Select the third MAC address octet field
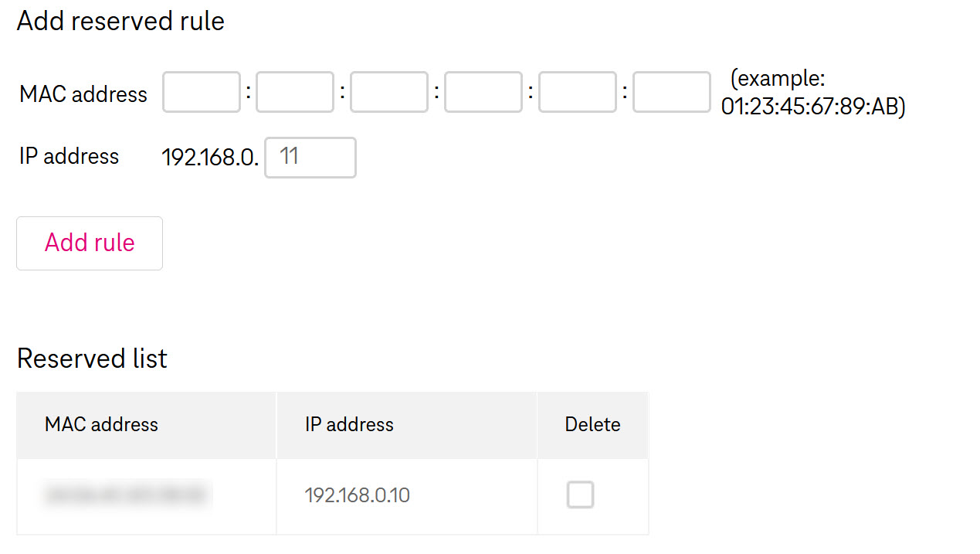Image resolution: width=980 pixels, height=554 pixels. 389,93
